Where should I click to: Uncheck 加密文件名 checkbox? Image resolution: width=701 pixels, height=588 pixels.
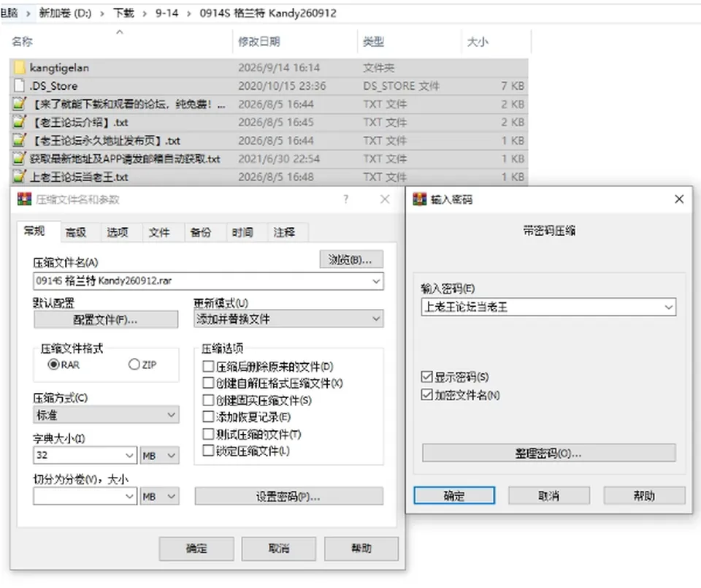pos(427,394)
